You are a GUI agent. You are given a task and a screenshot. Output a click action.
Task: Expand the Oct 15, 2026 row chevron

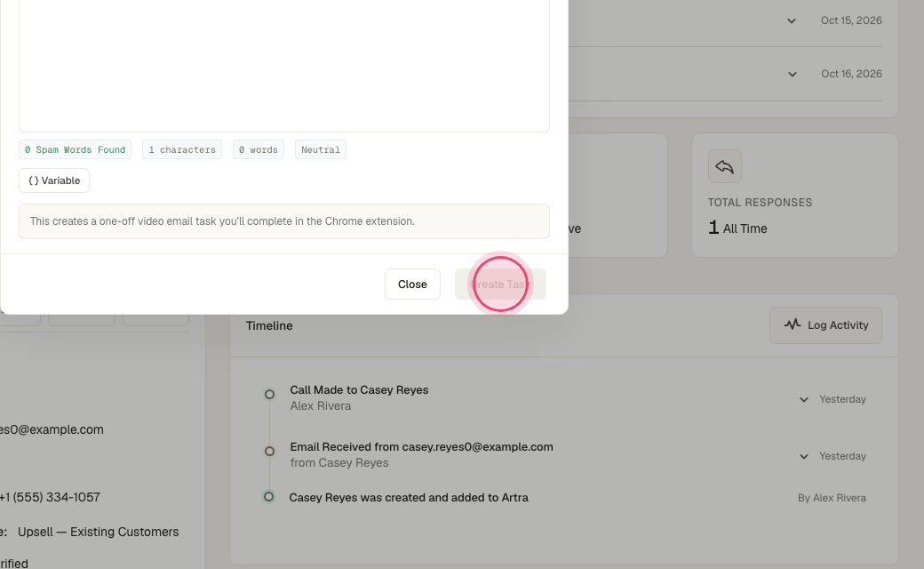click(x=792, y=21)
